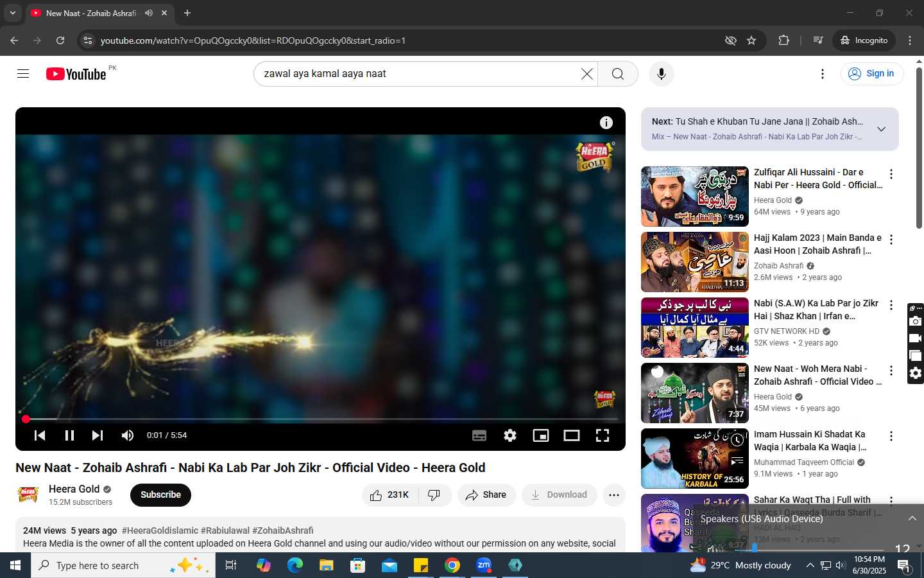The image size is (924, 578).
Task: Enter full screen mode
Action: (x=603, y=435)
